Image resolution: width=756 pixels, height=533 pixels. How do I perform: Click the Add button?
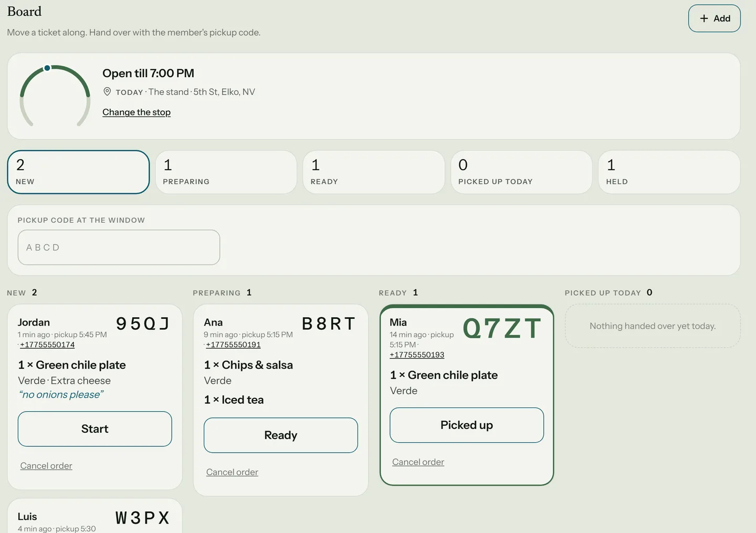click(x=714, y=18)
